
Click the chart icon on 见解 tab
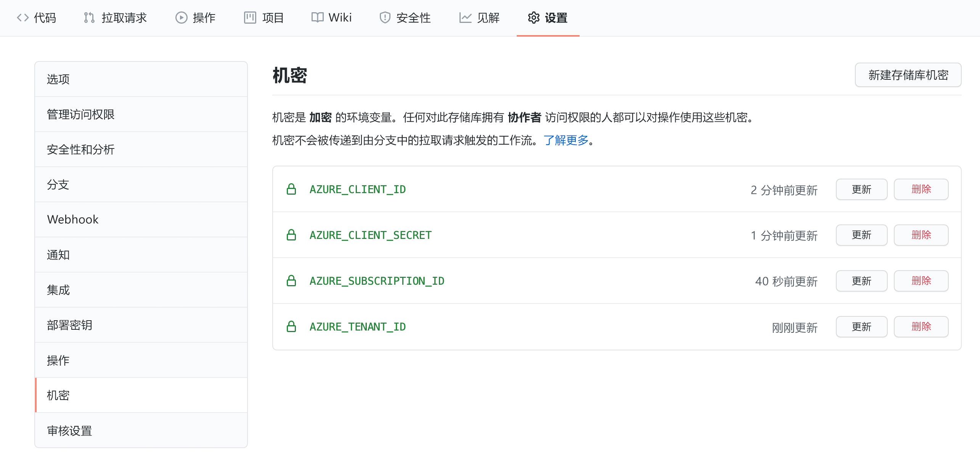click(x=465, y=18)
